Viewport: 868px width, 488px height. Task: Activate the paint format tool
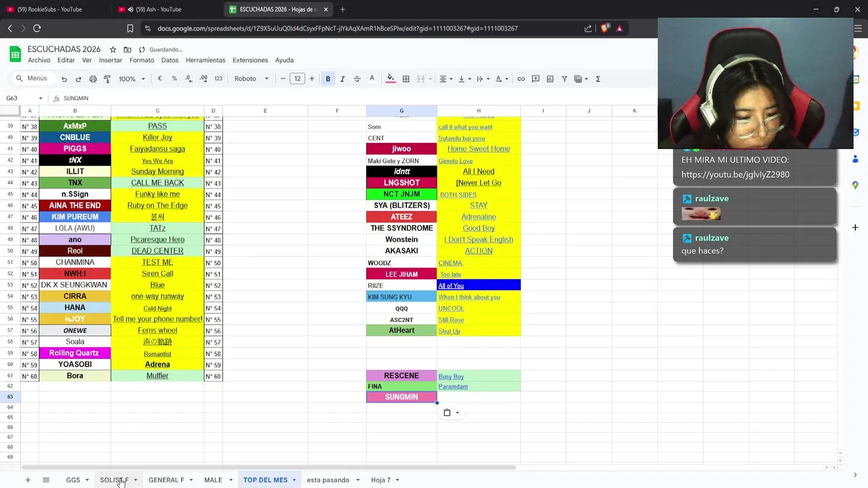(107, 79)
